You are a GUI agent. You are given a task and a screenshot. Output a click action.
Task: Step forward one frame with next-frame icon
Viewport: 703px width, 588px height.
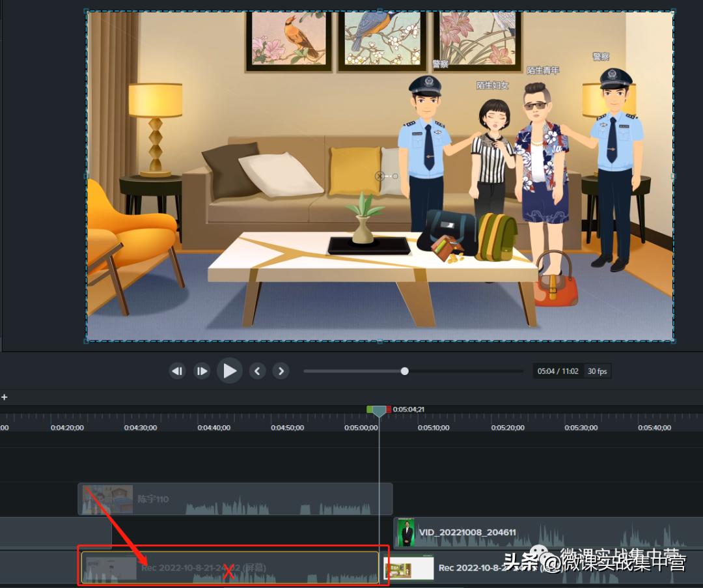click(202, 371)
